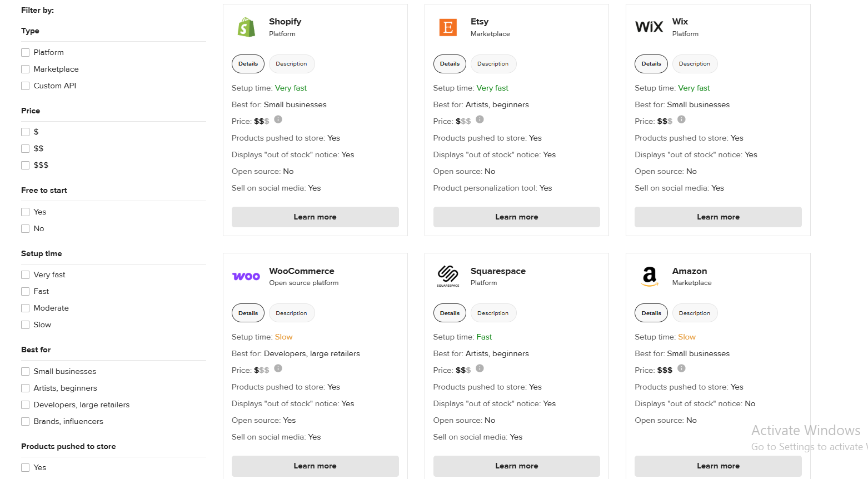Click the Wix card title

point(680,22)
